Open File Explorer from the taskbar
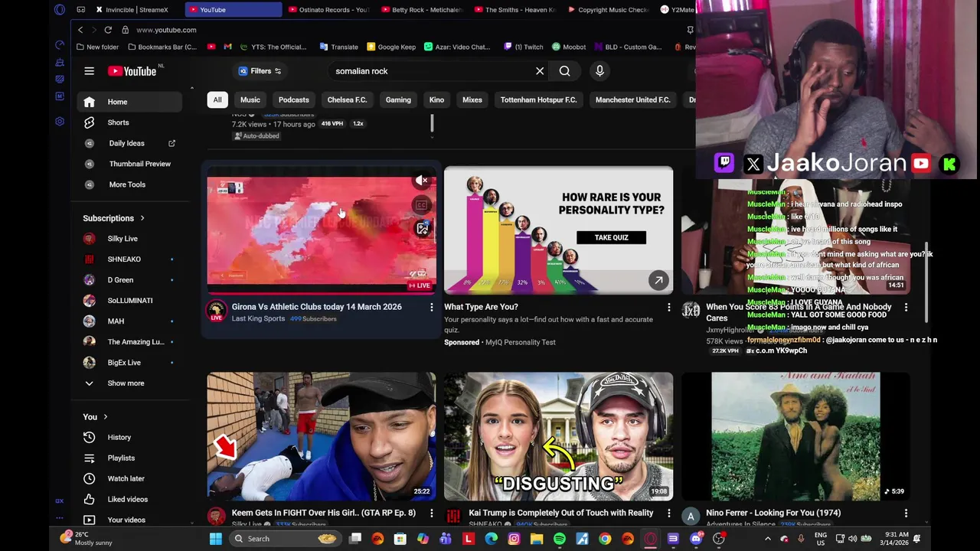The width and height of the screenshot is (980, 551). [537, 539]
